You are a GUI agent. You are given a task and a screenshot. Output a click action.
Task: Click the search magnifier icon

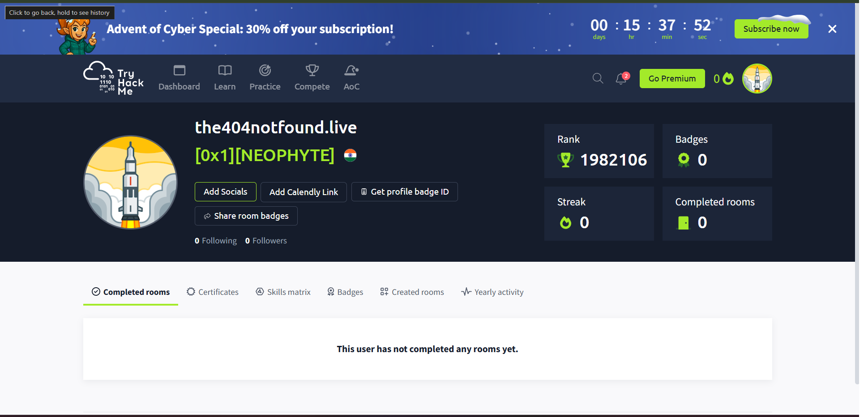pos(598,78)
